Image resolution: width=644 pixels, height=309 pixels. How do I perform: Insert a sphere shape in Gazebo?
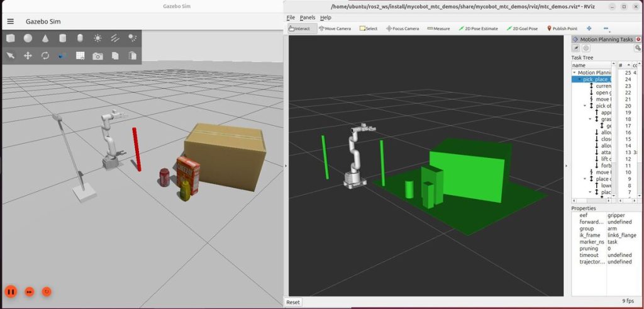pyautogui.click(x=28, y=38)
